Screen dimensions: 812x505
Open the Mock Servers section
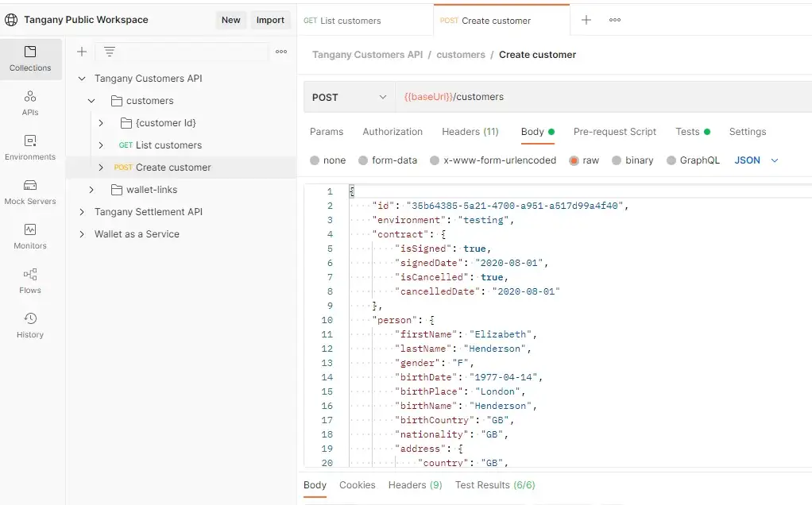point(30,192)
